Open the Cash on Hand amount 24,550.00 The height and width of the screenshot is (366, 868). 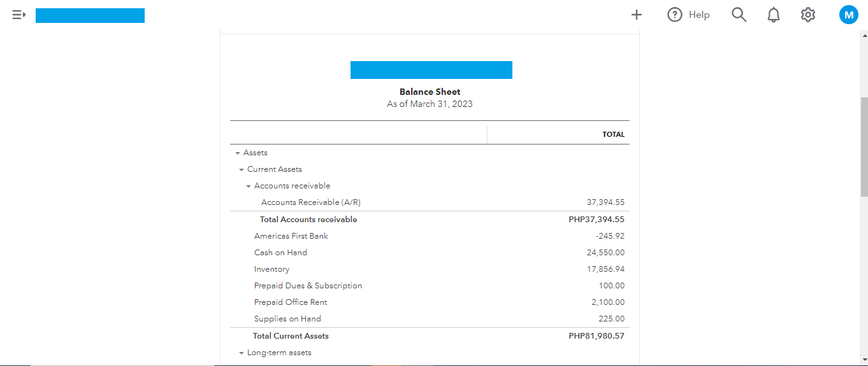[x=605, y=253]
